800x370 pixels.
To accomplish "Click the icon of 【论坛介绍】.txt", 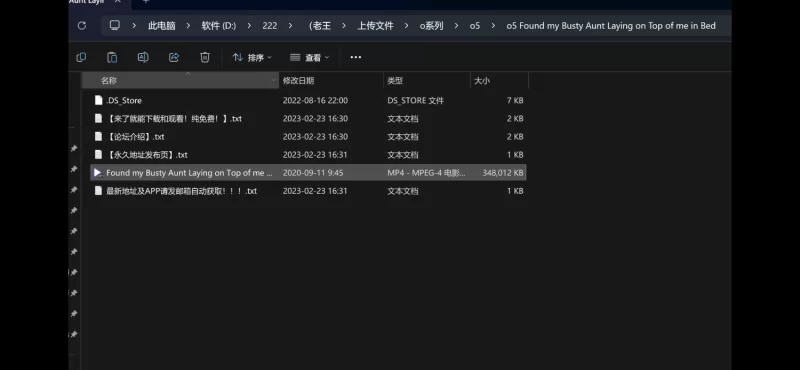I will (98, 136).
